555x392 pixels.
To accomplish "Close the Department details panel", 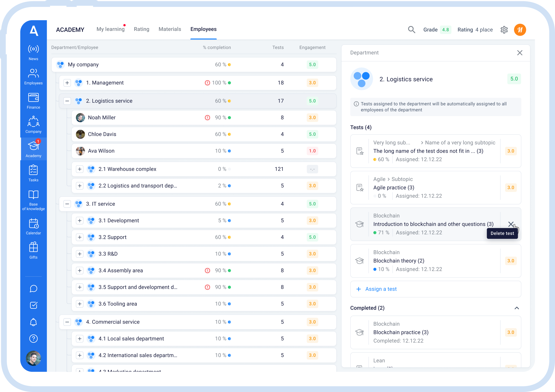I will 520,53.
